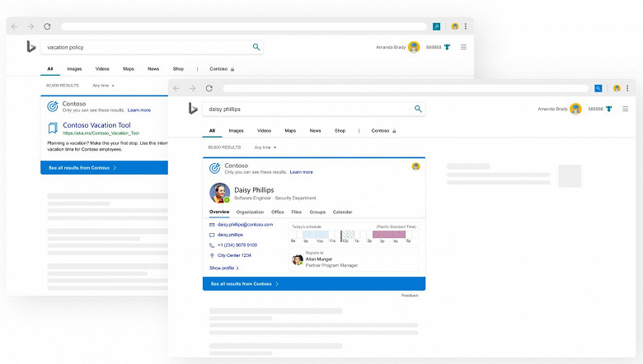Go back in the vacation policy browser window
Screen dimensions: 643x364
tap(14, 26)
